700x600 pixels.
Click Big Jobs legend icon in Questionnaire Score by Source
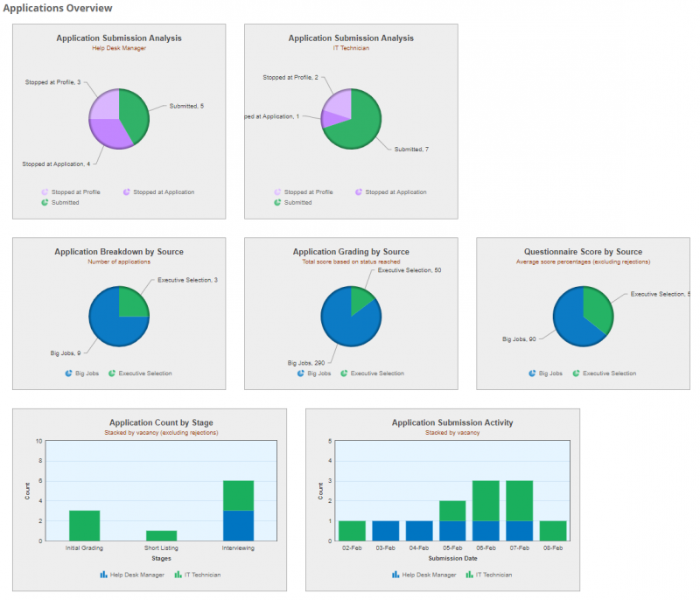point(533,373)
